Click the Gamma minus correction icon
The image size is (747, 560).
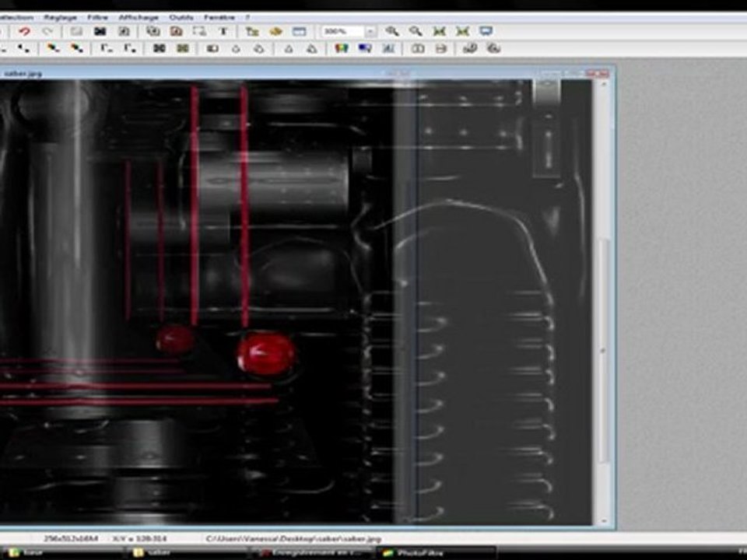106,48
